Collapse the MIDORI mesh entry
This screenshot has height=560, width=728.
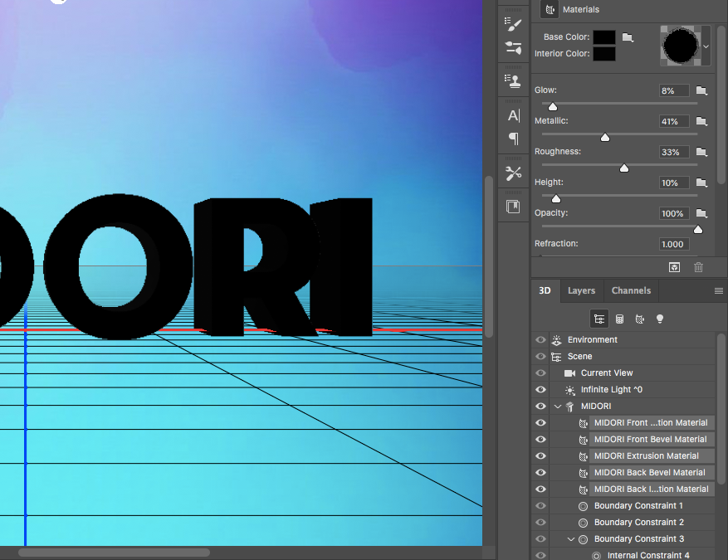558,406
